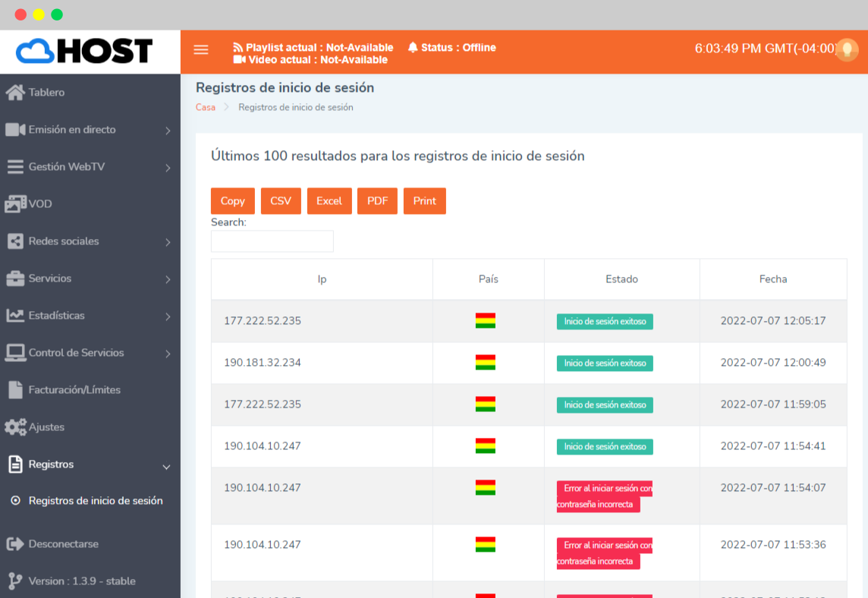The image size is (868, 598).
Task: Click the 6:03:49 PM clock text
Action: point(765,48)
